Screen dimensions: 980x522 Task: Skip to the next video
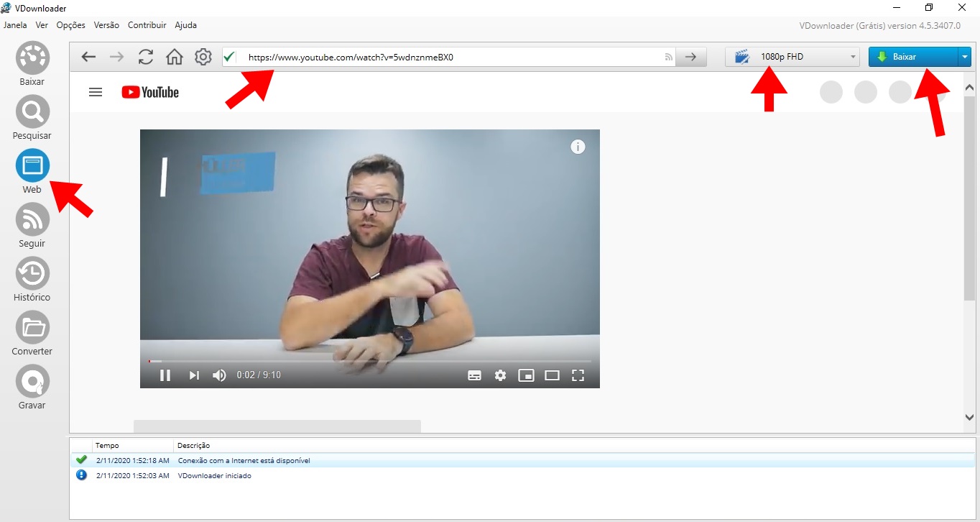pos(194,375)
